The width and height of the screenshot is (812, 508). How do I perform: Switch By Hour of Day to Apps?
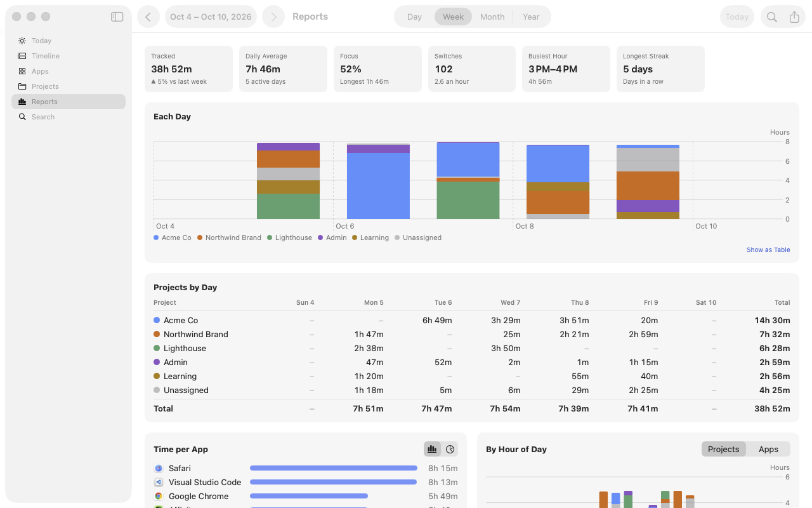(768, 449)
